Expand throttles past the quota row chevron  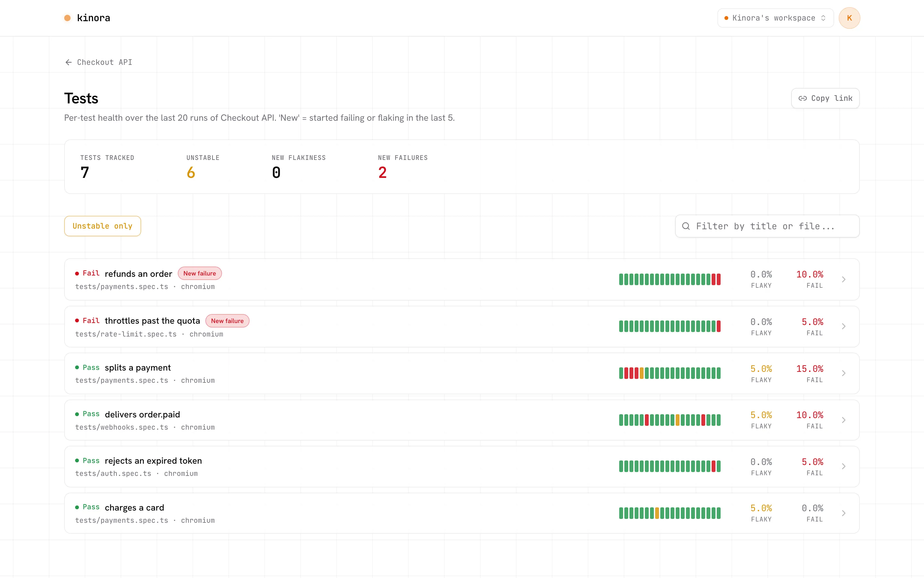pos(843,327)
